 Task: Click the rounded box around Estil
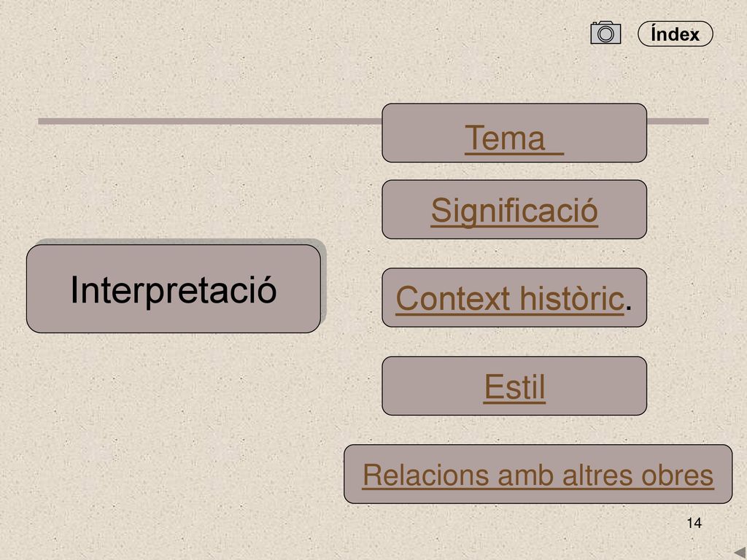(514, 386)
